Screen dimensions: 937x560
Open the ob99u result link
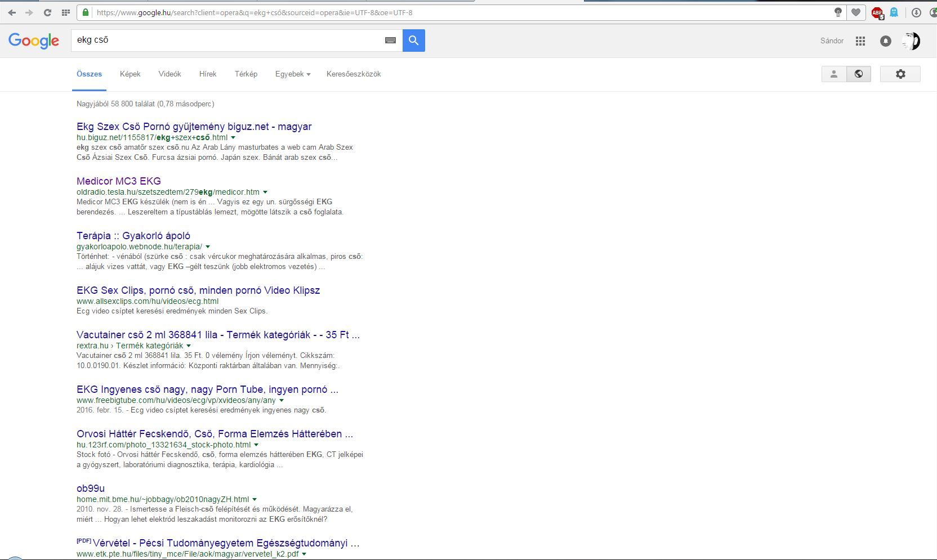[x=91, y=489]
